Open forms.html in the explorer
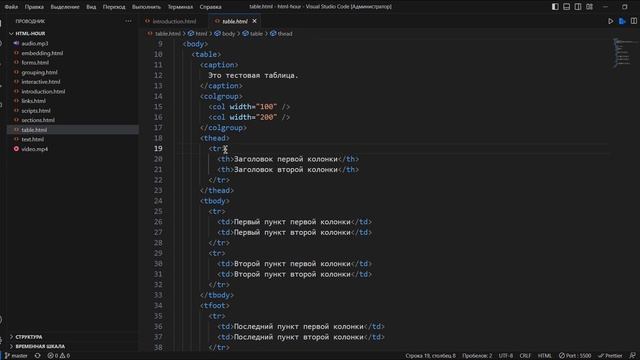 (35, 62)
